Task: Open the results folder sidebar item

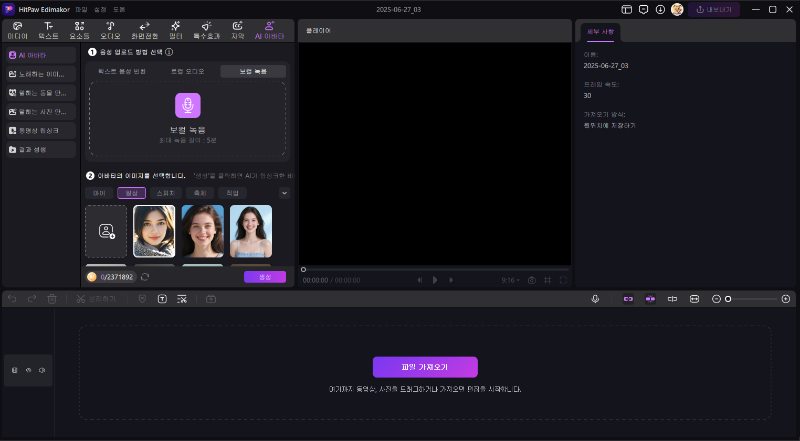Action: pos(41,150)
